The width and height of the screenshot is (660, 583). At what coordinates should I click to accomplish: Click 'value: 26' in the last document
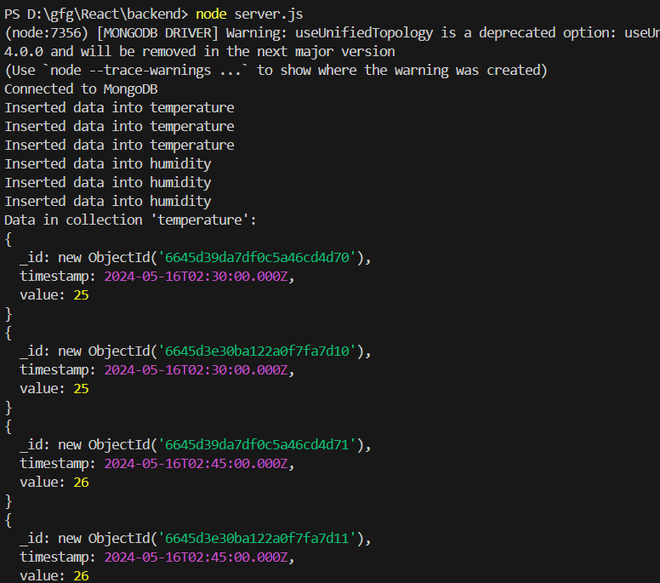(54, 575)
